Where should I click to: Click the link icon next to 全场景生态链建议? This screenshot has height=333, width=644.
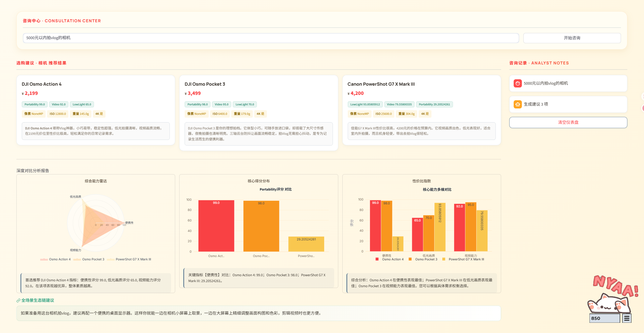tap(18, 301)
